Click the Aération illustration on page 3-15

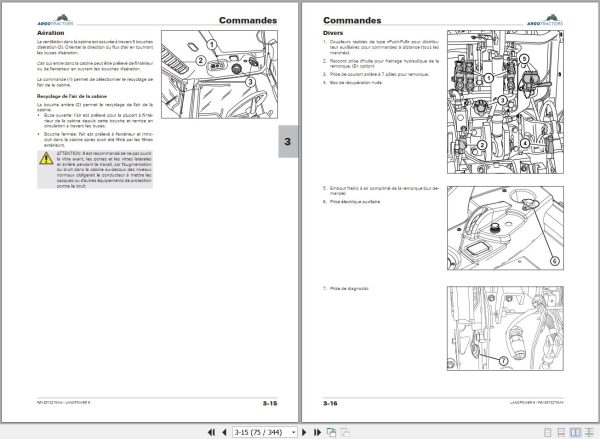click(x=219, y=75)
